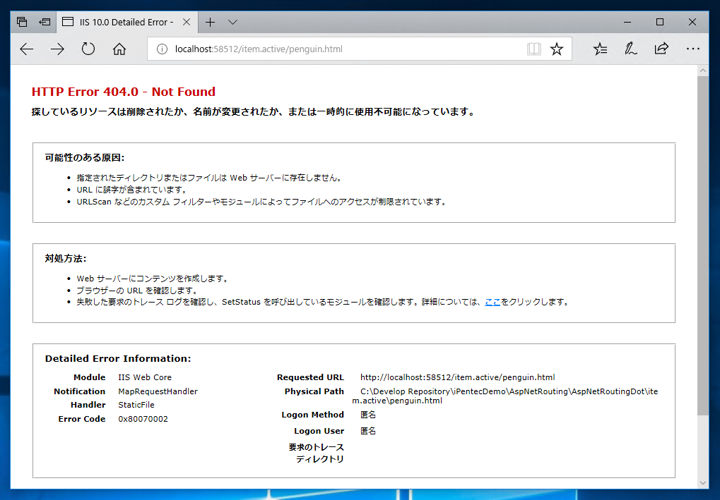Open reading view book icon

point(534,49)
